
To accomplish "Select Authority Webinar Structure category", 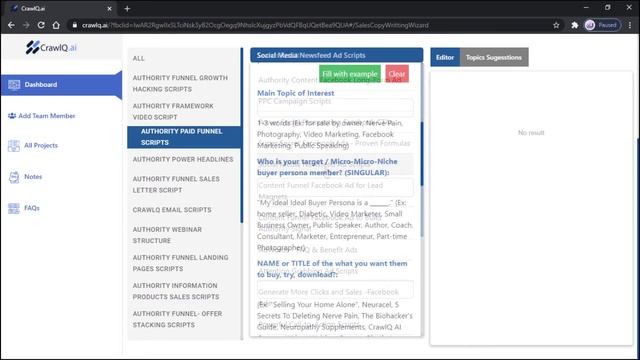I will click(x=167, y=235).
